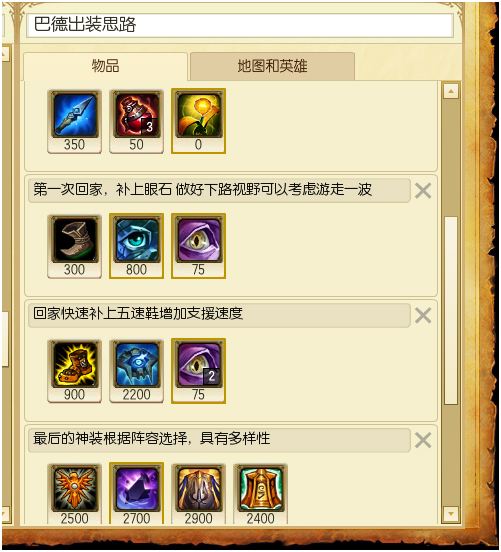The image size is (501, 552).
Task: Click the purple crystal item costing 2700
Action: click(x=136, y=494)
